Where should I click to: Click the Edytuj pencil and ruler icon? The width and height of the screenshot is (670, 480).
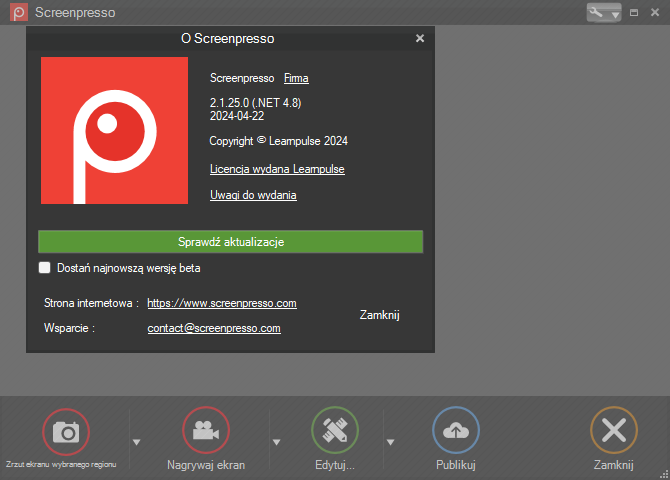pyautogui.click(x=335, y=430)
